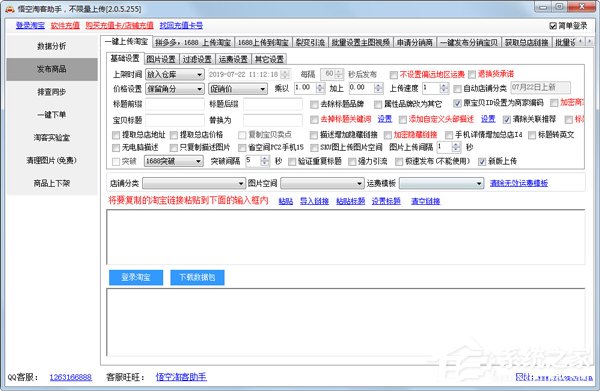This screenshot has height=391, width=600.
Task: Open 数据分析 in the sidebar
Action: tap(52, 46)
